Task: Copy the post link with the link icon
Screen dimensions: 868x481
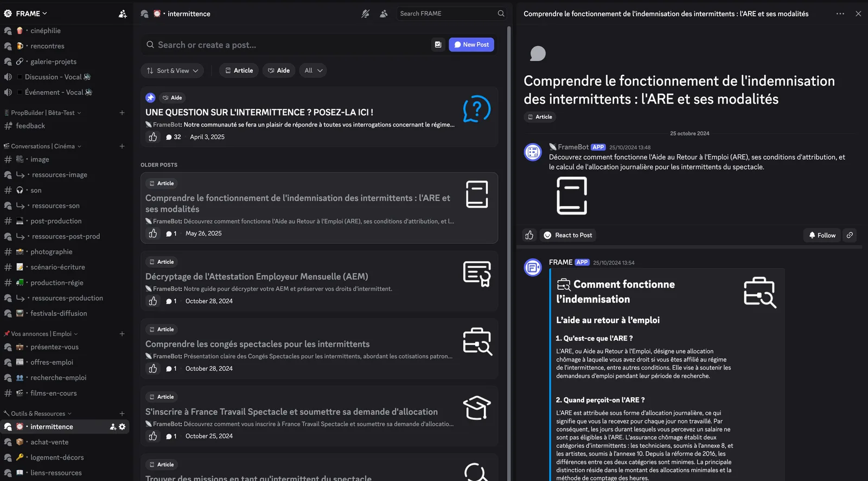Action: [x=850, y=235]
